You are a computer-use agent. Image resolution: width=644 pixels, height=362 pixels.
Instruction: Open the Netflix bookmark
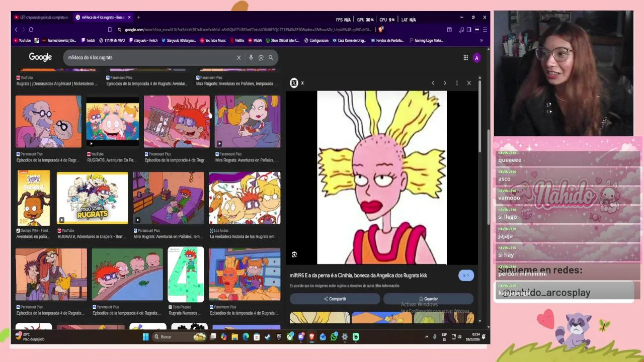237,41
